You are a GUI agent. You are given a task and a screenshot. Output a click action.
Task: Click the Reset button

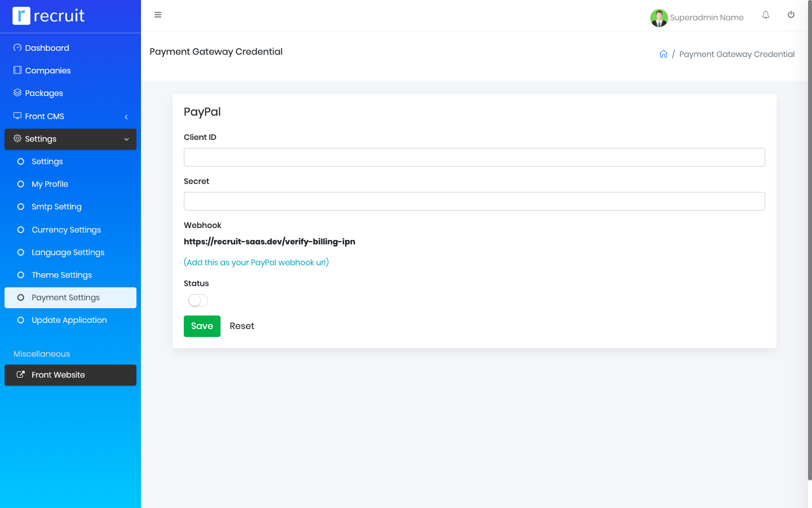[242, 326]
